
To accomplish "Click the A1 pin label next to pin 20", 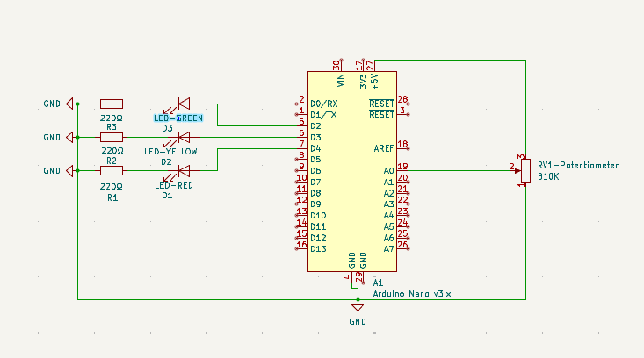I will tap(389, 183).
